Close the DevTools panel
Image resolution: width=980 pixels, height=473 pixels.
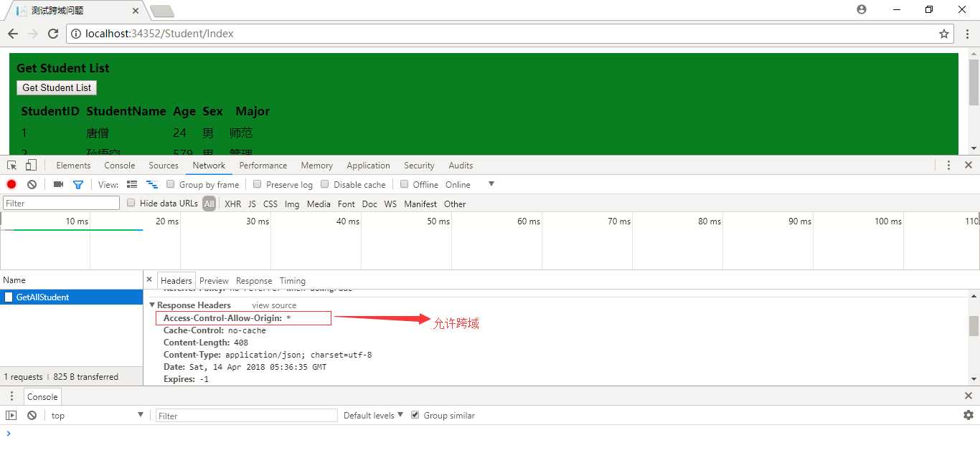(x=968, y=165)
